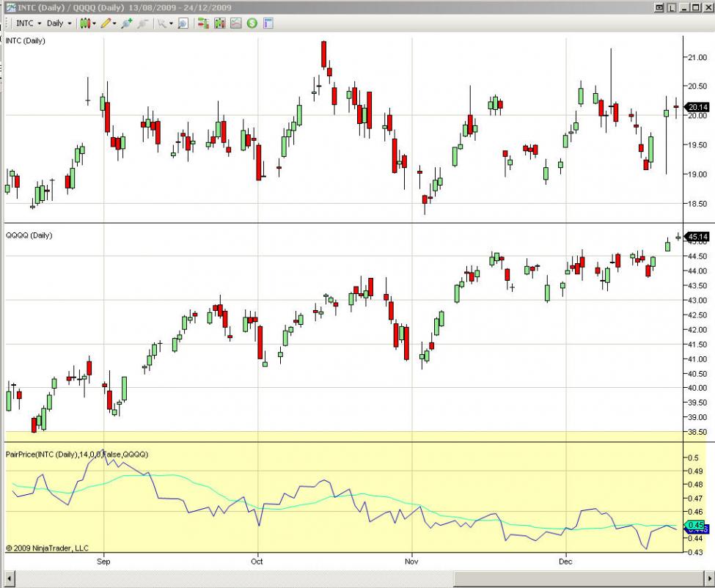Open the properties window icon in toolbar
The height and width of the screenshot is (588, 715).
pos(268,23)
